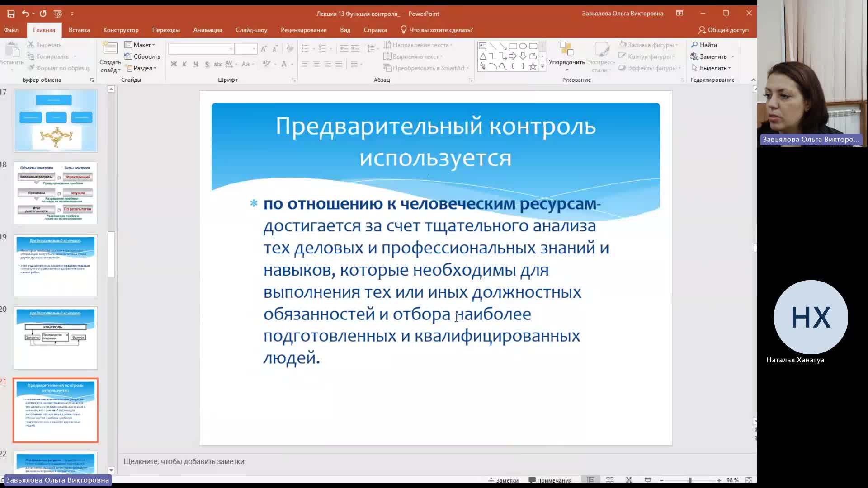Click the font name combo box
868x488 pixels.
tap(201, 49)
